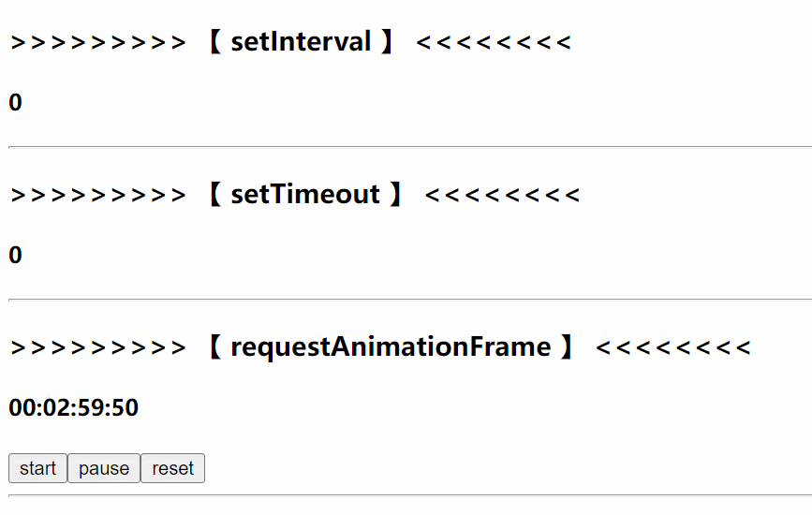Image resolution: width=812 pixels, height=515 pixels.
Task: Click the left arrows after requestAnimationFrame
Action: [672, 347]
